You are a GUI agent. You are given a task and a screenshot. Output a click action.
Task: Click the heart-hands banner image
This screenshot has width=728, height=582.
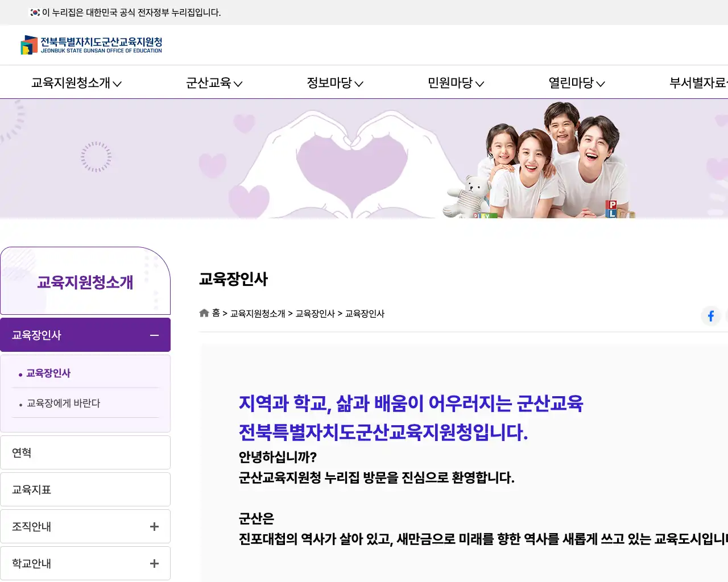tap(341, 159)
